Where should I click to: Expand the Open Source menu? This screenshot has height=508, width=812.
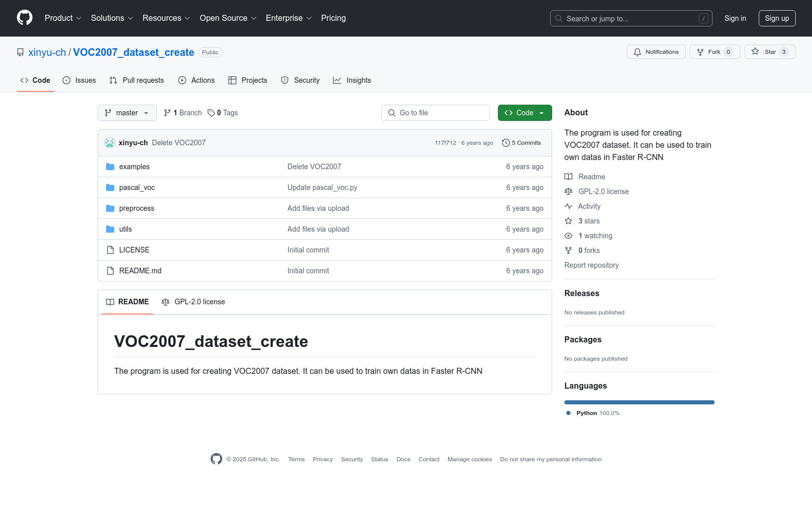tap(228, 18)
